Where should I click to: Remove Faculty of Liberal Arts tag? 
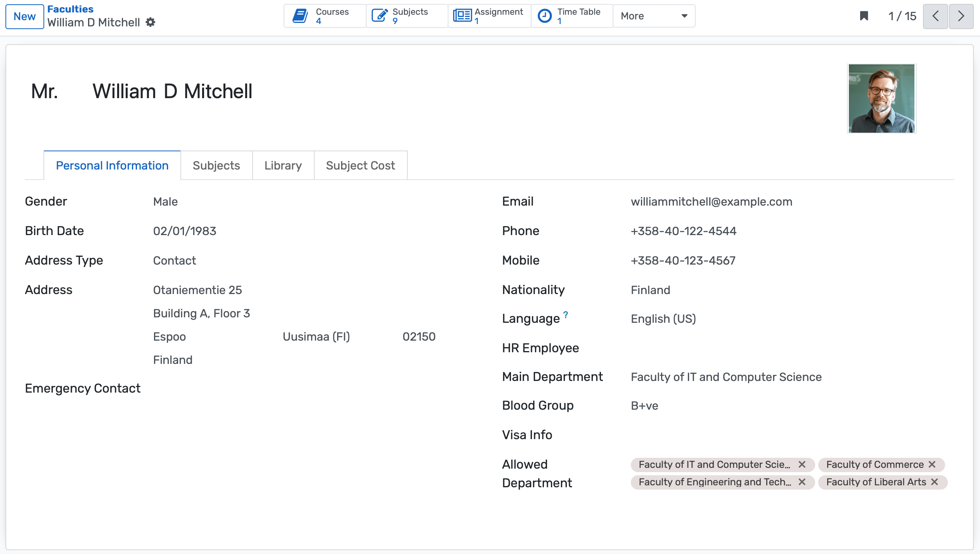click(x=935, y=482)
